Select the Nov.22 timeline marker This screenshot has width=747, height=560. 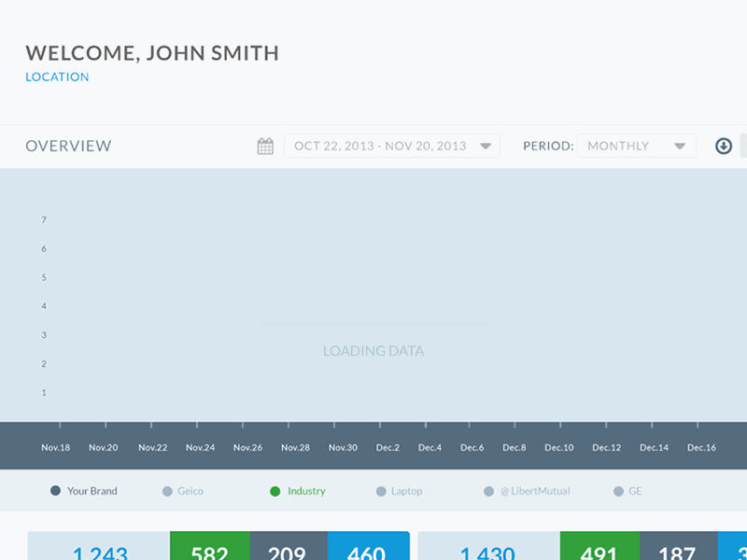(153, 448)
